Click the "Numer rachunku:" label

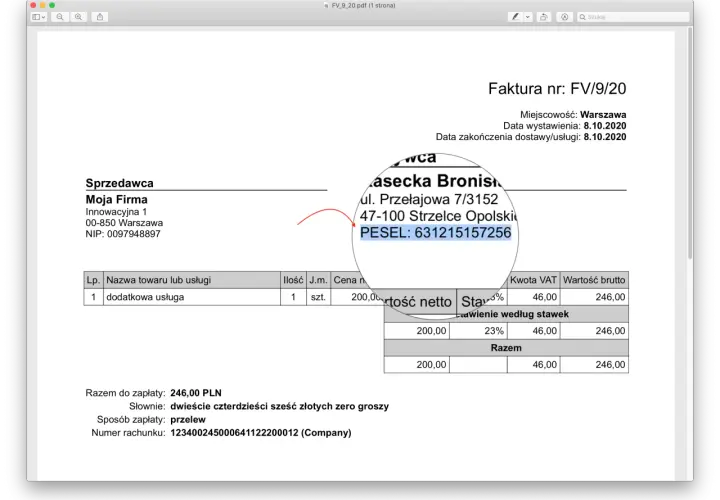[x=128, y=433]
